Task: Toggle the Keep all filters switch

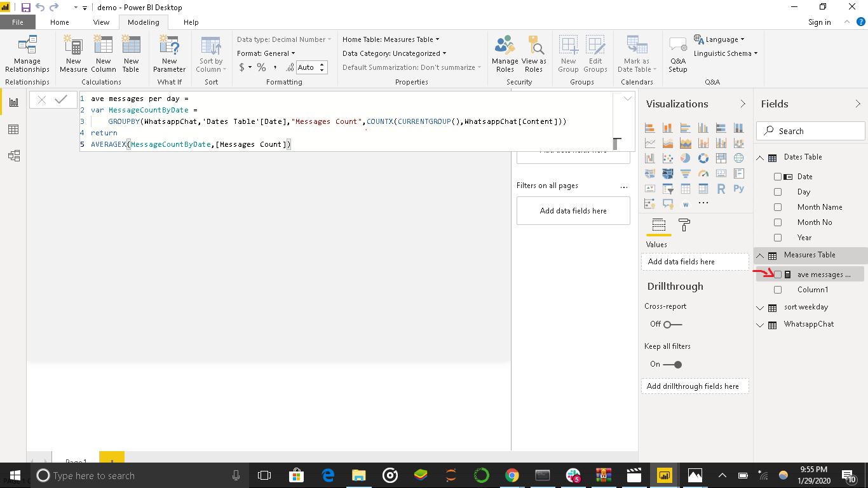Action: pos(672,365)
